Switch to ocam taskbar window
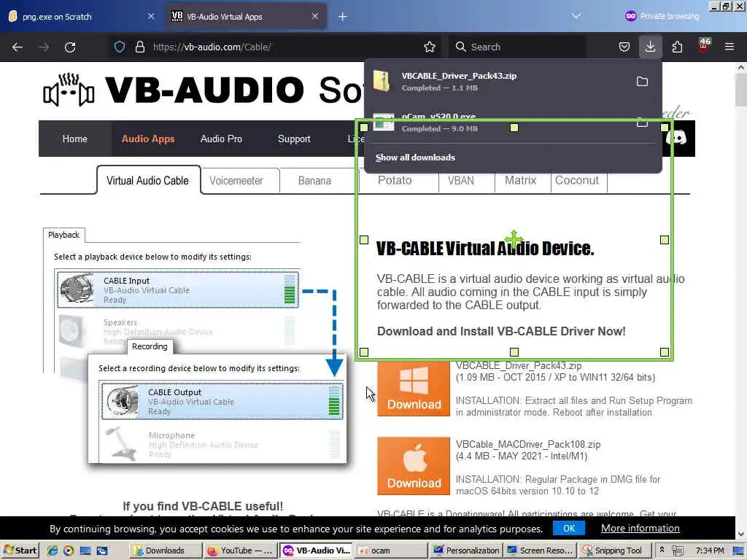The height and width of the screenshot is (560, 747). click(x=390, y=551)
